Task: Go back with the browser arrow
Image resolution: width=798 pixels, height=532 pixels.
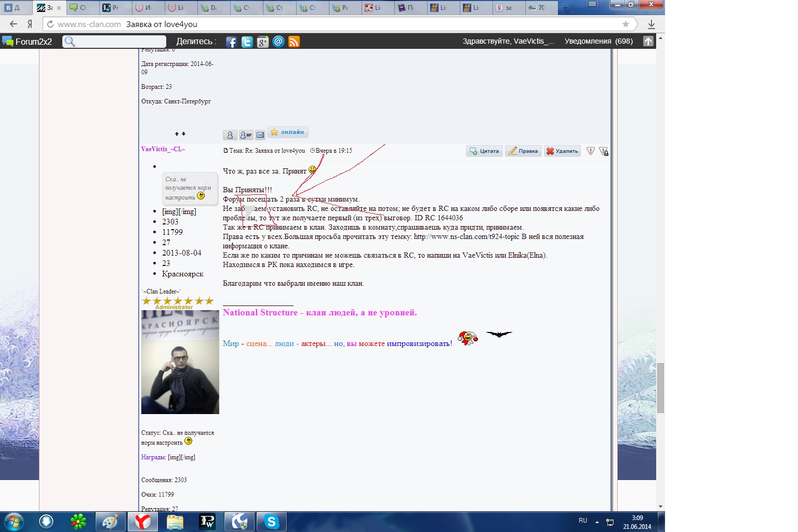Action: (14, 24)
